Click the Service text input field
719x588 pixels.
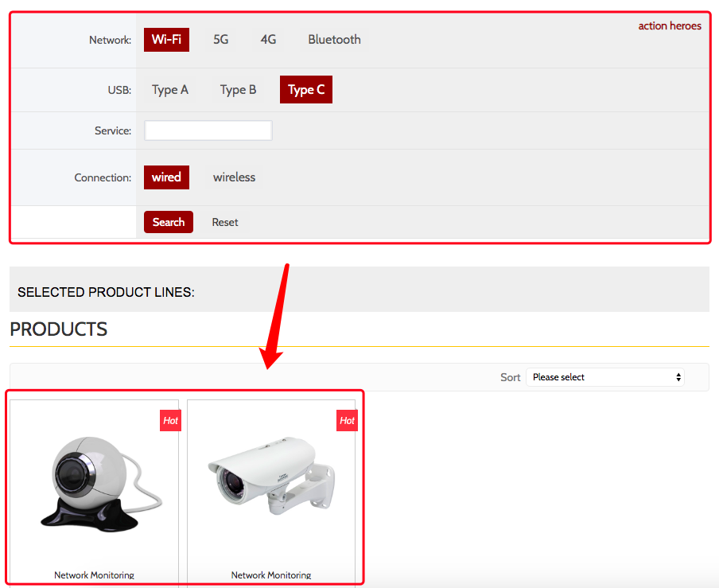[x=208, y=130]
